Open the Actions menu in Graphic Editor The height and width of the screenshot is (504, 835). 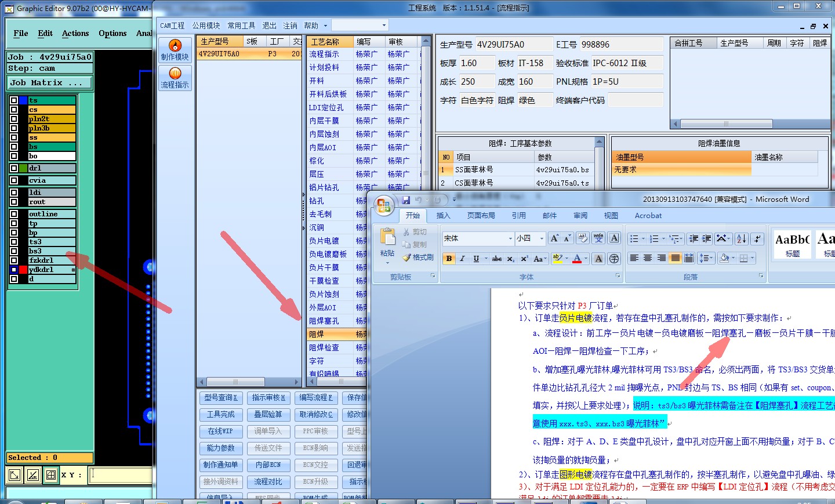75,33
